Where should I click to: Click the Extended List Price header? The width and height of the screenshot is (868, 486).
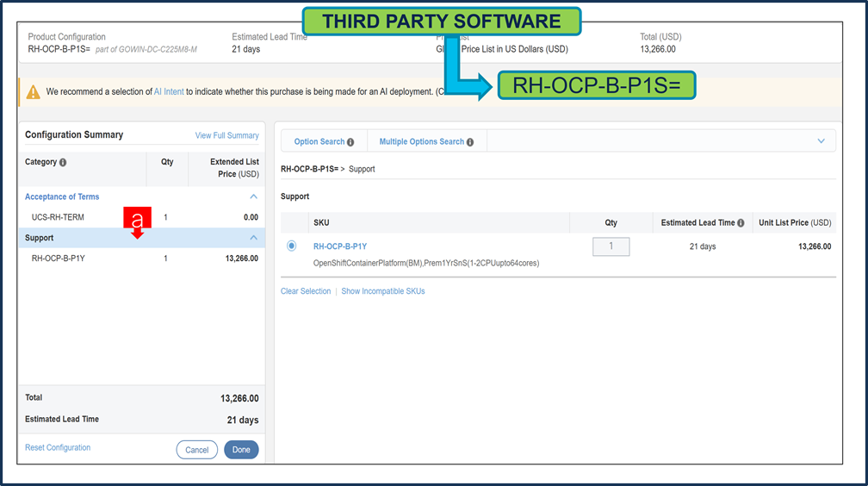(x=234, y=168)
